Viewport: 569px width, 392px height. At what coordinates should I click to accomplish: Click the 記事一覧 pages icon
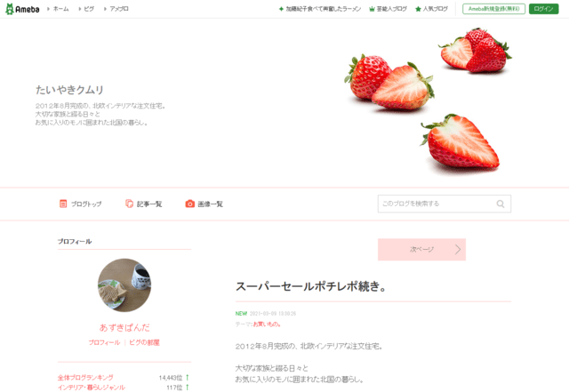[x=129, y=204]
